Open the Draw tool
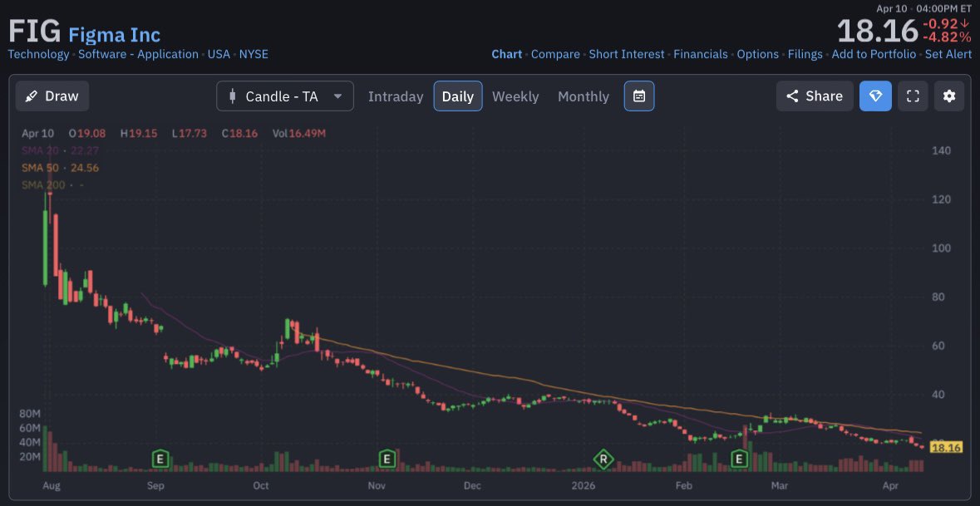This screenshot has height=506, width=980. click(x=52, y=96)
